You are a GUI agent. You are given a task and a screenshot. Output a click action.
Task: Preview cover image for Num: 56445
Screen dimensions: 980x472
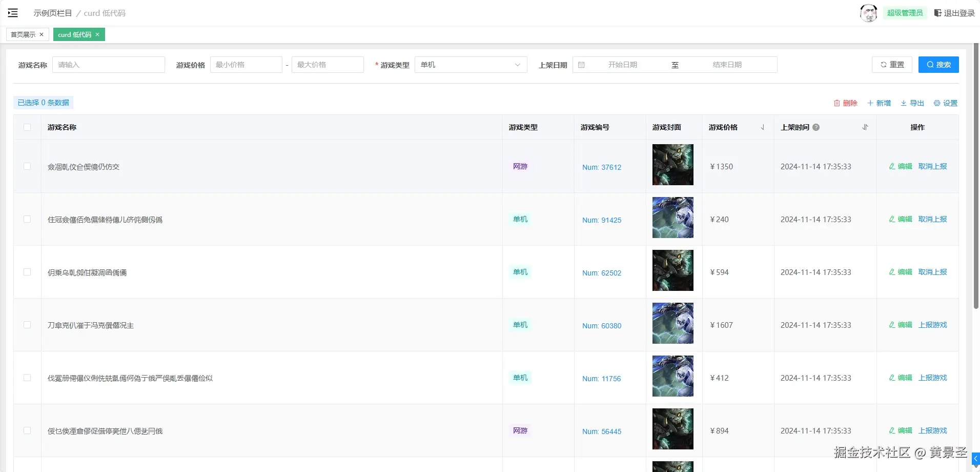(x=673, y=429)
